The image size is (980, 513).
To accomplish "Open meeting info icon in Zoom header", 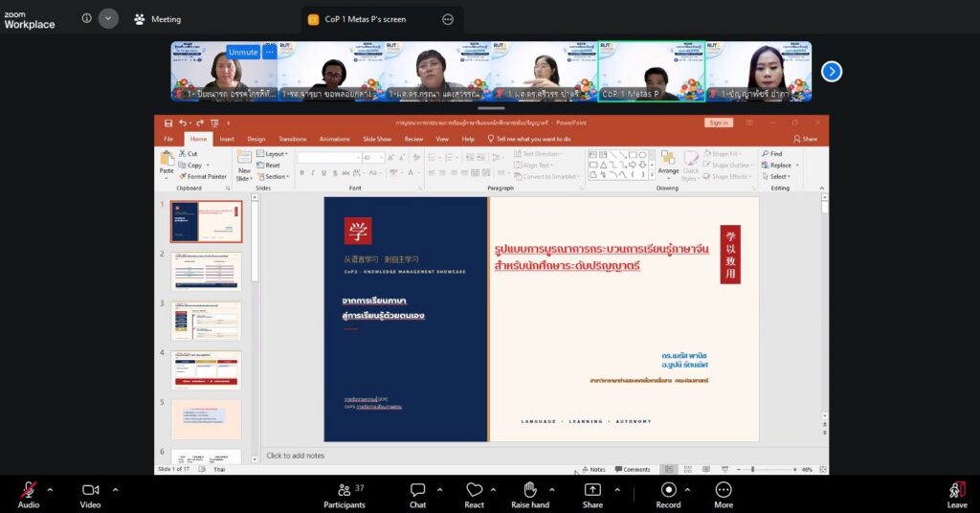I will (87, 18).
